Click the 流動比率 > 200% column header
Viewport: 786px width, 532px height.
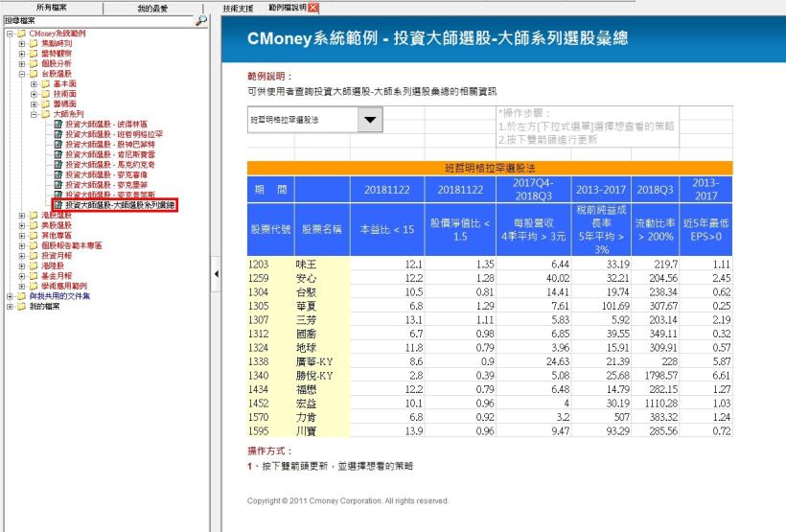click(656, 230)
